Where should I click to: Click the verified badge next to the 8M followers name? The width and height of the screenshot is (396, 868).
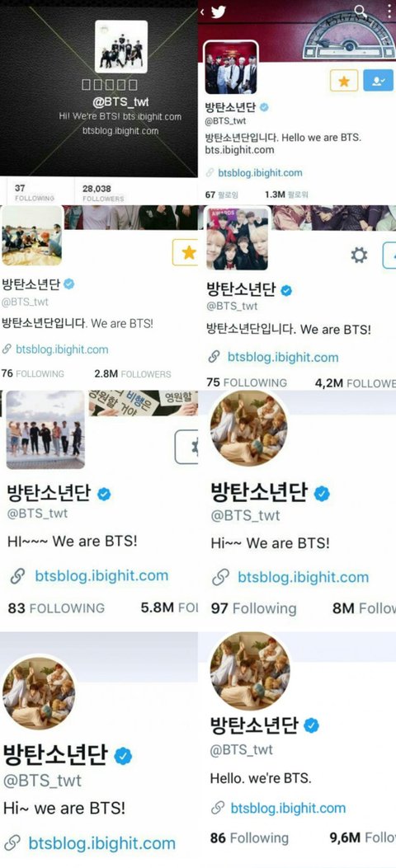click(322, 493)
